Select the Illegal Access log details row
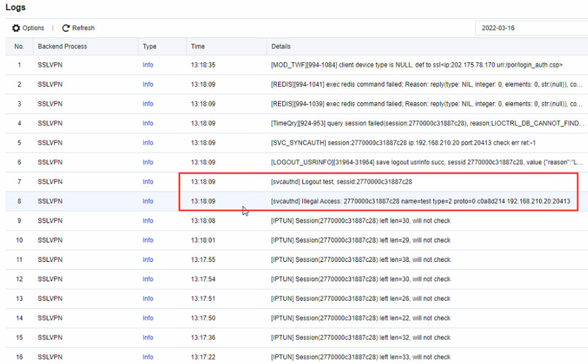Image resolution: width=588 pixels, height=364 pixels. pos(420,201)
